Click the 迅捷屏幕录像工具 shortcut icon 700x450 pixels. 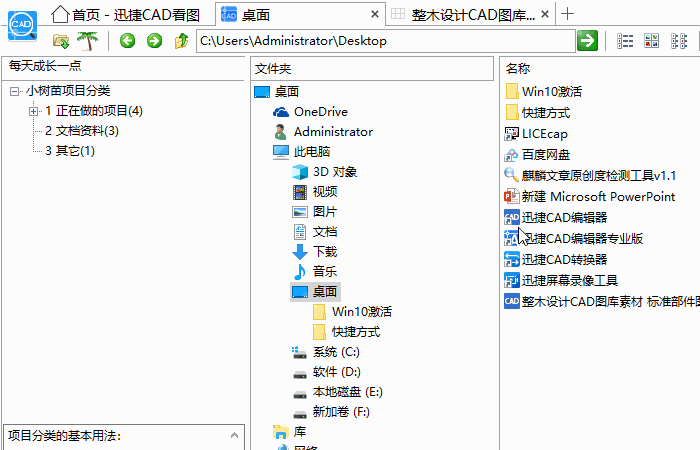coord(512,280)
